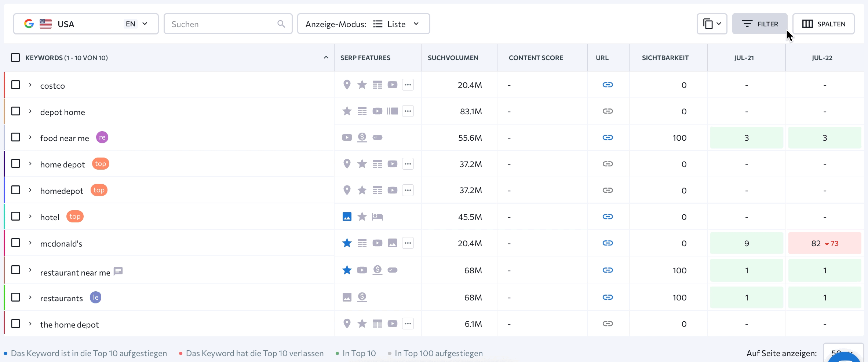Open the Anzeige-Modus Liste dropdown
Screen dimensions: 868x362
point(363,24)
